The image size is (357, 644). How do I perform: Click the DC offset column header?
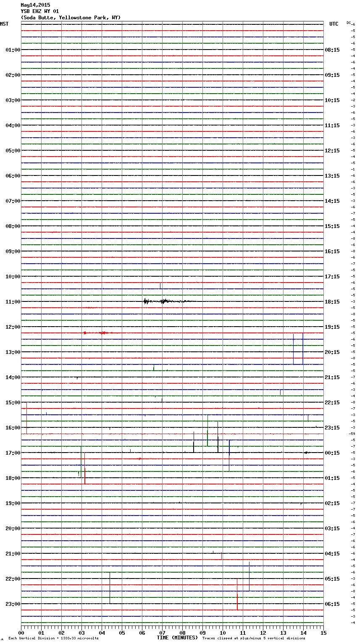[x=349, y=23]
